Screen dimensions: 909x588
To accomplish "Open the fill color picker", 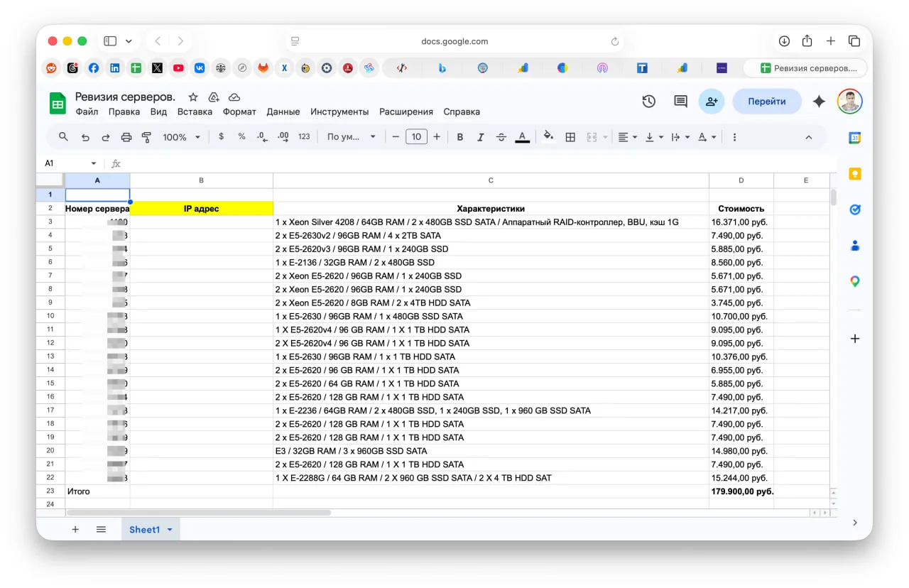I will [548, 137].
